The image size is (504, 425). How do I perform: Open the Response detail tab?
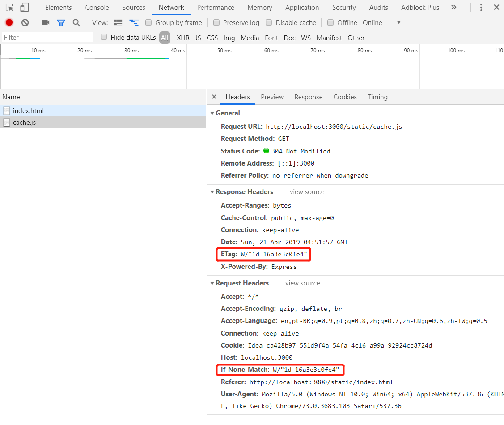tap(308, 97)
